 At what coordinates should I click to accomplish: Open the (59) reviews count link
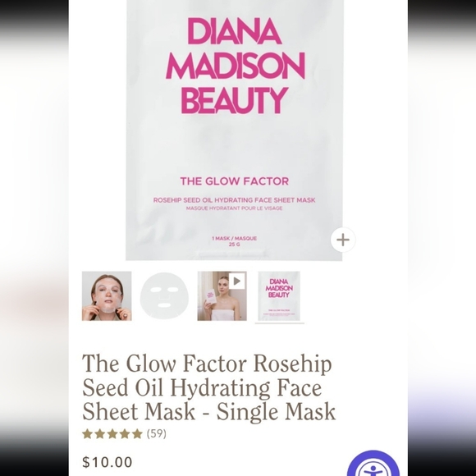point(157,434)
